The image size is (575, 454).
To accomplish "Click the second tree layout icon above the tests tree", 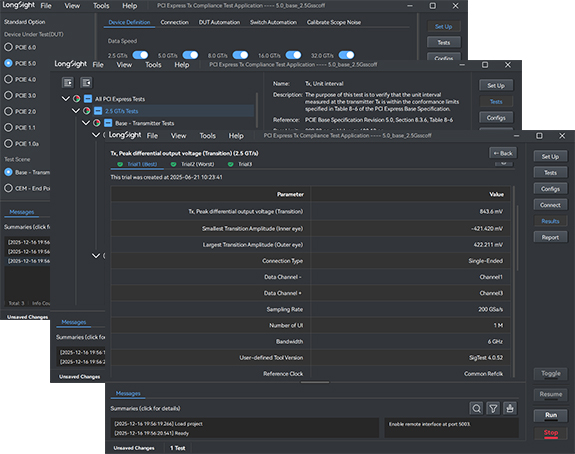I will click(x=86, y=83).
